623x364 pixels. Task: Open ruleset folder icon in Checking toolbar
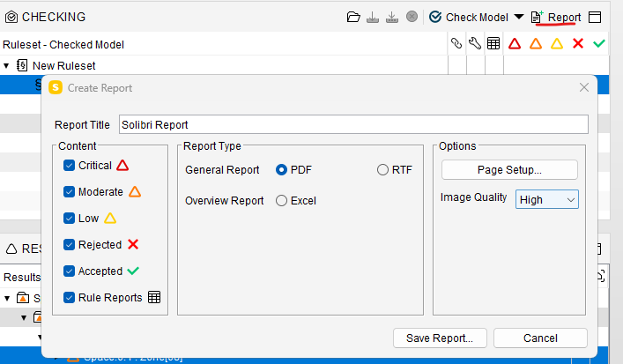point(353,17)
